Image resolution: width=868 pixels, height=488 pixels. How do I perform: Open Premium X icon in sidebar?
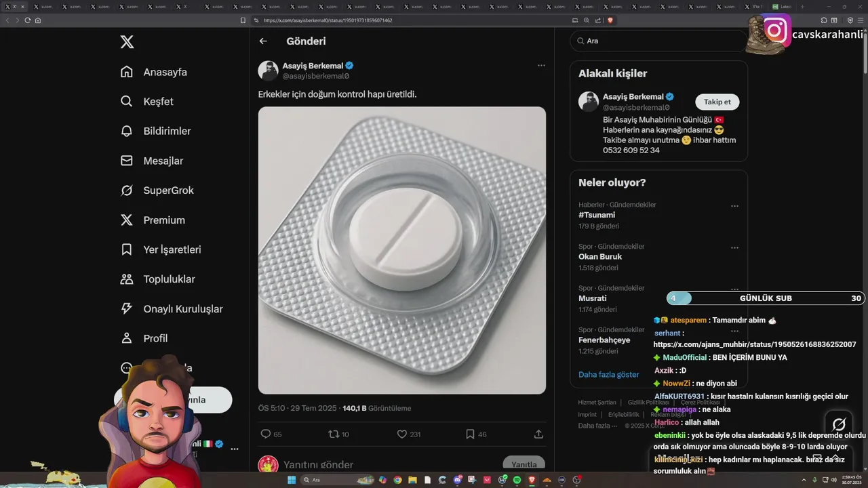(x=126, y=220)
